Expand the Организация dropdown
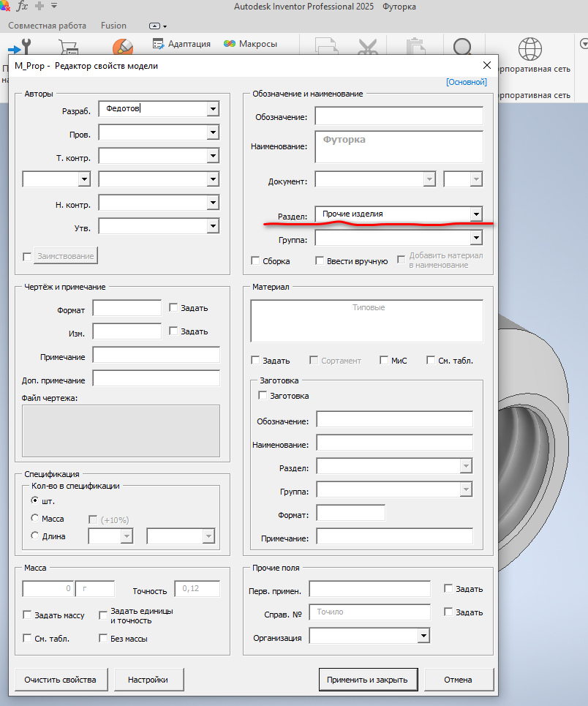Image resolution: width=588 pixels, height=706 pixels. (x=423, y=636)
